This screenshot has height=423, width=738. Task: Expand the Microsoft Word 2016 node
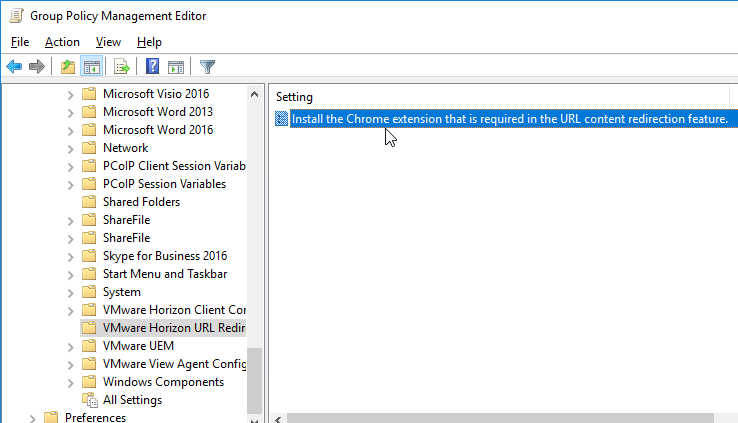[71, 130]
